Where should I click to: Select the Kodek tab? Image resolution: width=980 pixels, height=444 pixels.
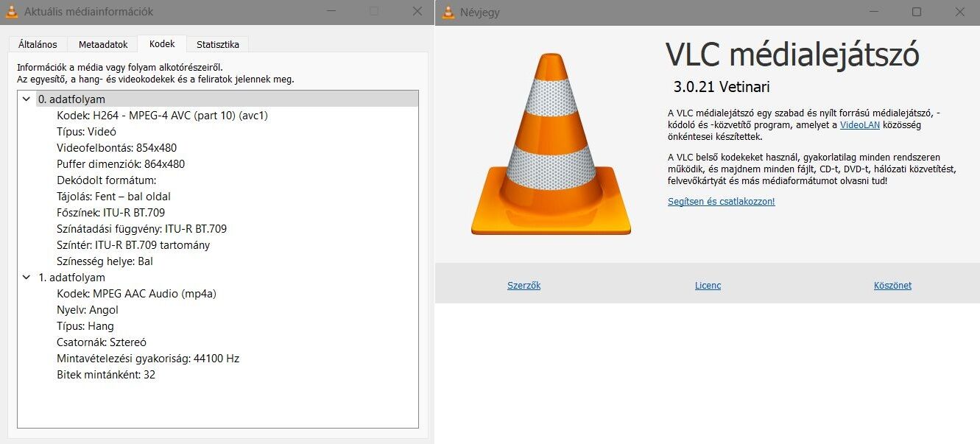[162, 44]
